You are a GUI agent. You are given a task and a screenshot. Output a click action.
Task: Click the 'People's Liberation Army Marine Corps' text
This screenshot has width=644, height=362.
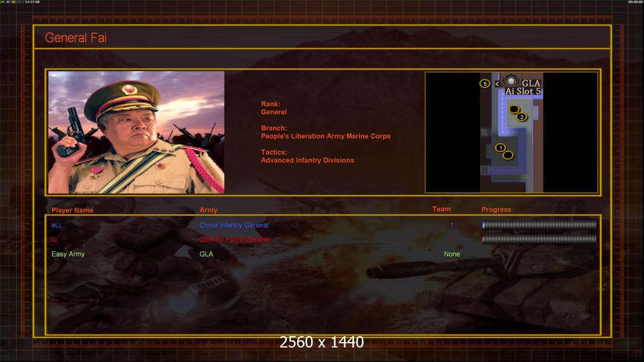[326, 136]
